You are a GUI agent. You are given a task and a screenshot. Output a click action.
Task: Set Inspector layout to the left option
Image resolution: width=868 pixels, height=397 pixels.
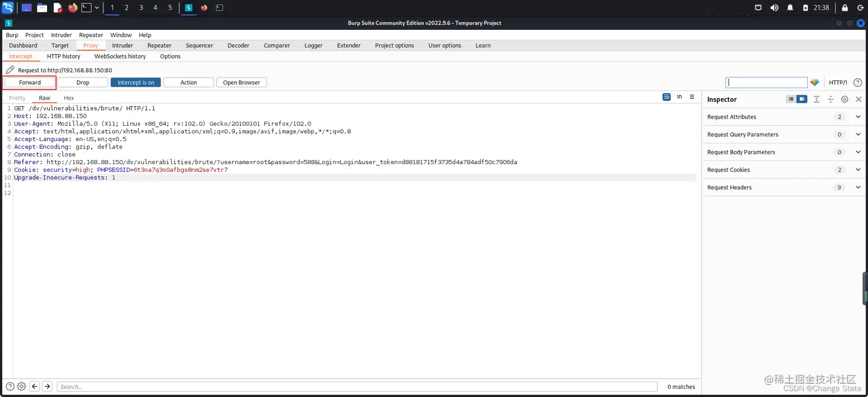pos(791,99)
